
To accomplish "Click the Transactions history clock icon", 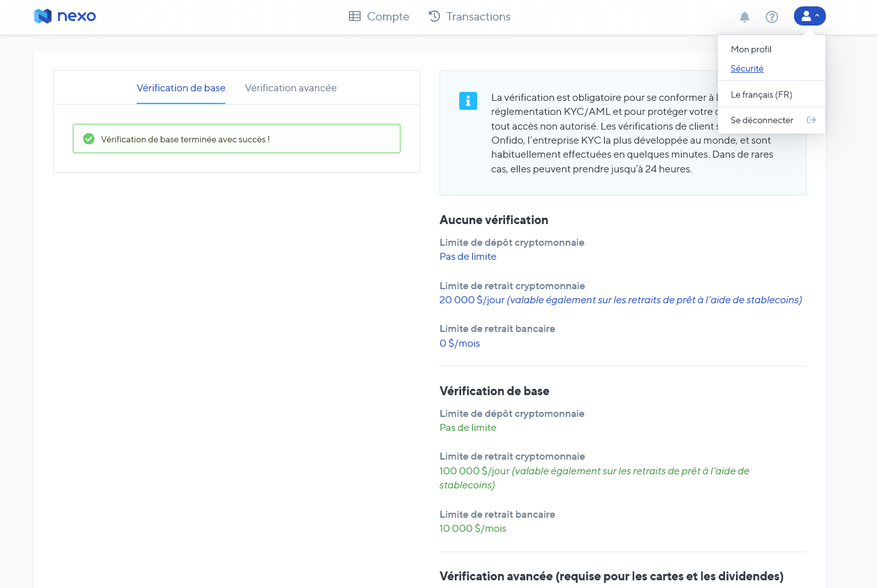I will [x=434, y=16].
